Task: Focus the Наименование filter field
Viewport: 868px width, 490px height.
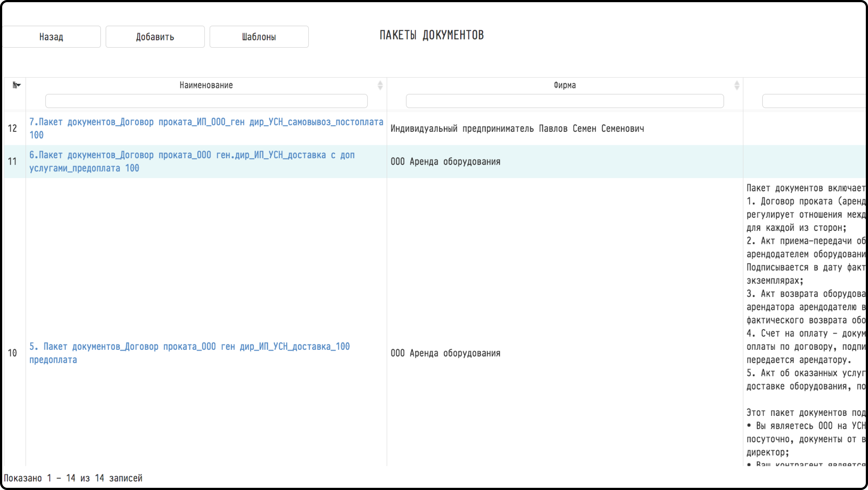Action: [x=206, y=101]
